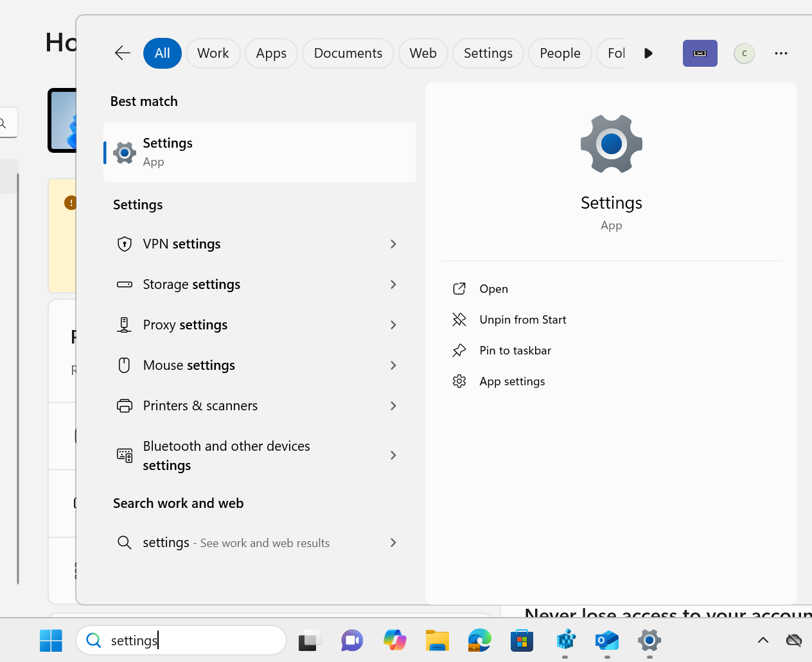Click the large Settings gear preview icon

pos(612,144)
